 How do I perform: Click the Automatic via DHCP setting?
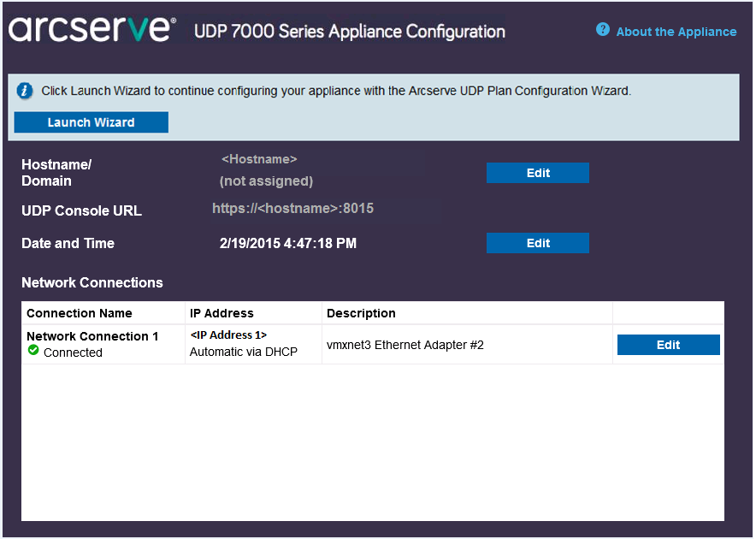pos(242,350)
